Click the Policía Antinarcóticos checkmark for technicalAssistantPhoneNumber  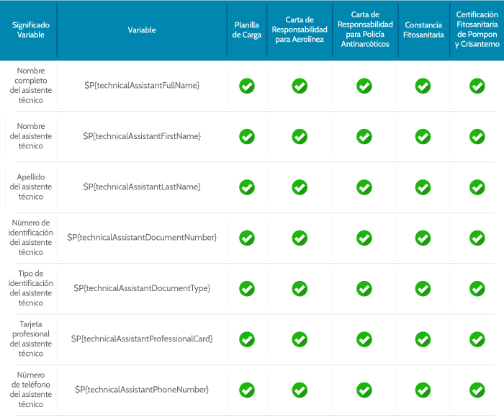pos(364,390)
